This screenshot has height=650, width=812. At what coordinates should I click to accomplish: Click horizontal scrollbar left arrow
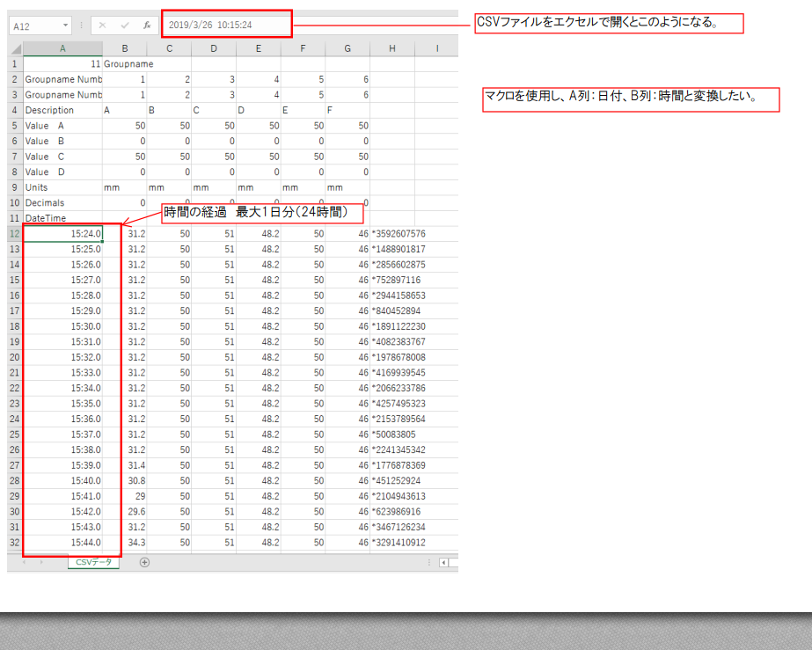coord(444,562)
